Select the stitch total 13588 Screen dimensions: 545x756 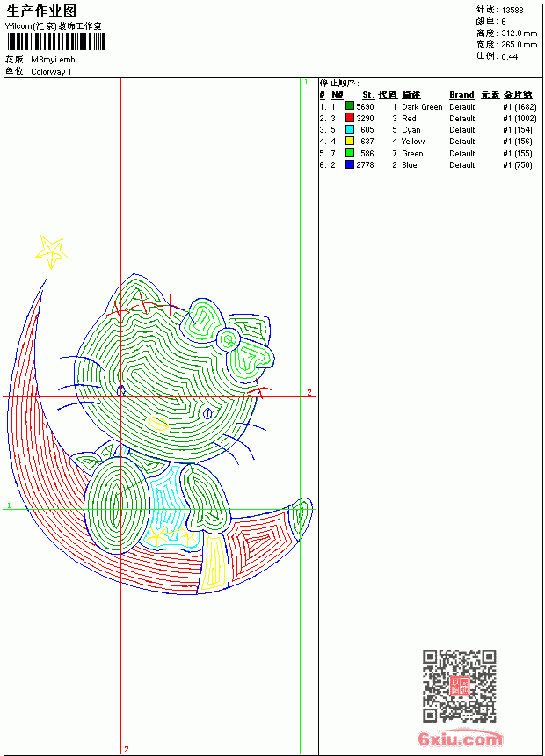click(512, 11)
